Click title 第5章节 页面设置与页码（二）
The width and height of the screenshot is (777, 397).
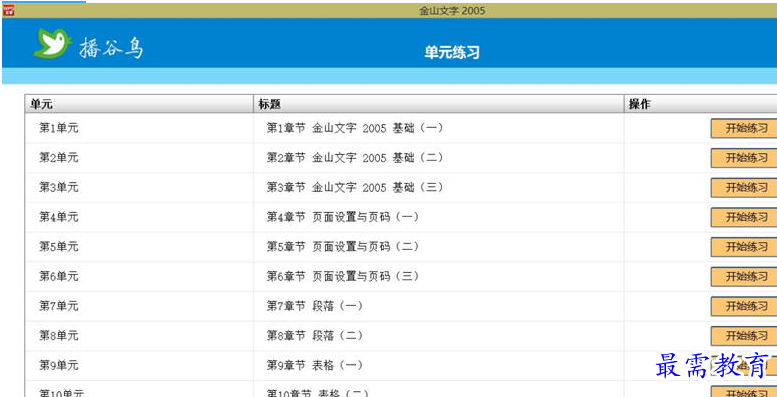(343, 247)
